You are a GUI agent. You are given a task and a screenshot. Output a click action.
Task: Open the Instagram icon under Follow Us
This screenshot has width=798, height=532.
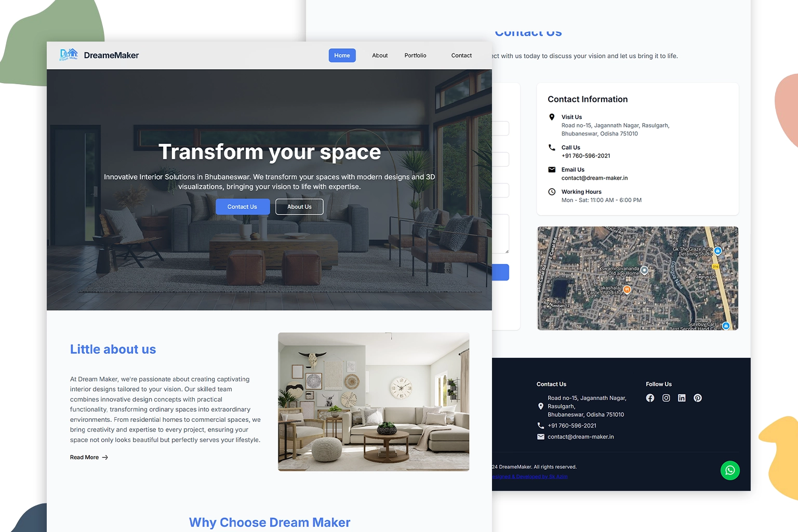666,398
